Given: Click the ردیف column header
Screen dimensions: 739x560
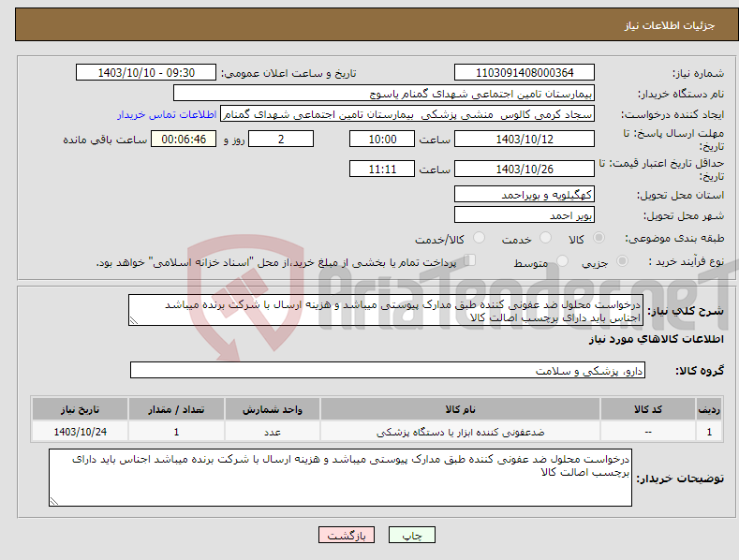Looking at the screenshot, I should pyautogui.click(x=709, y=409).
